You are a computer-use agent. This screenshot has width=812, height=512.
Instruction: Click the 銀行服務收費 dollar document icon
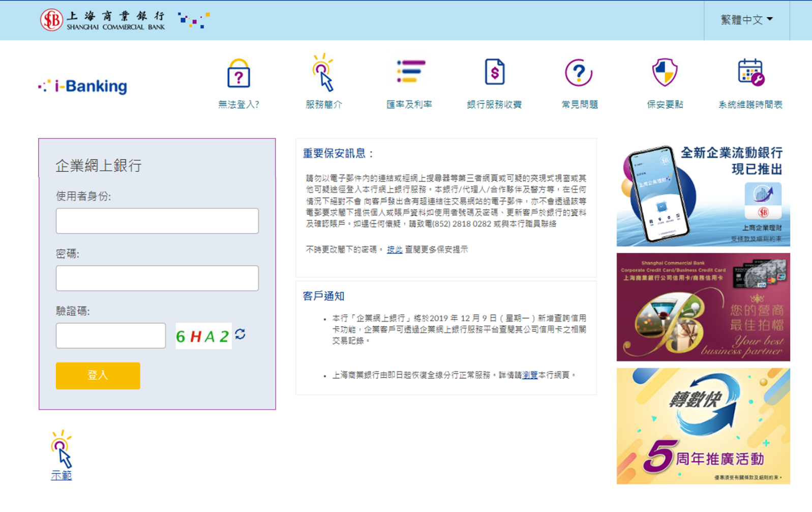(494, 72)
